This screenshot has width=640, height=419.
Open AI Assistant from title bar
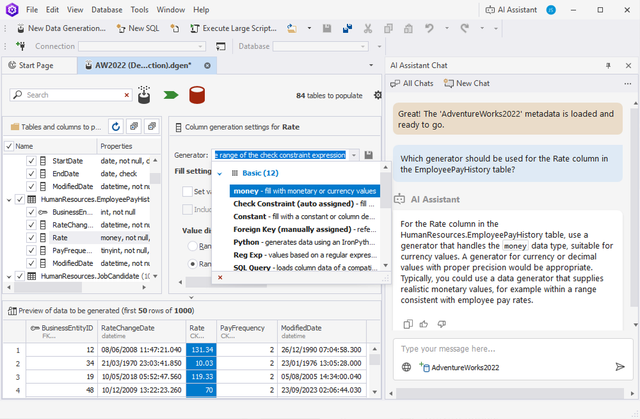511,10
